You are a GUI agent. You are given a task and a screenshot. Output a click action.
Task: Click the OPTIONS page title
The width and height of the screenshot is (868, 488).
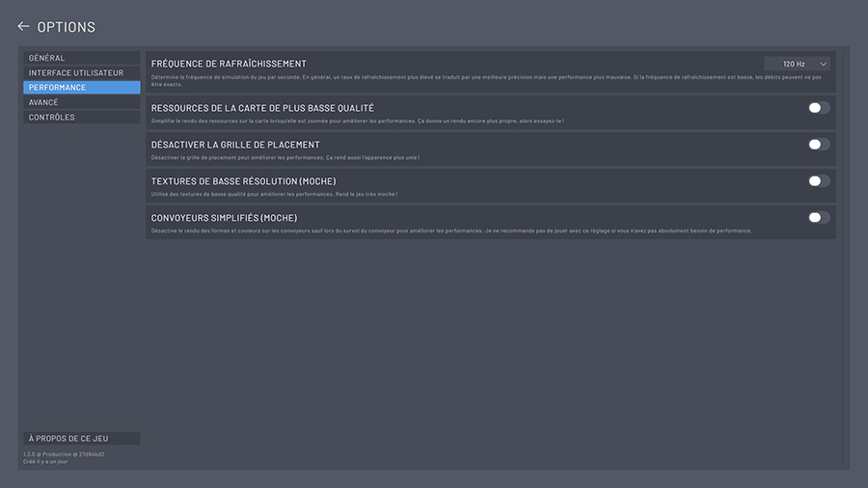click(66, 27)
